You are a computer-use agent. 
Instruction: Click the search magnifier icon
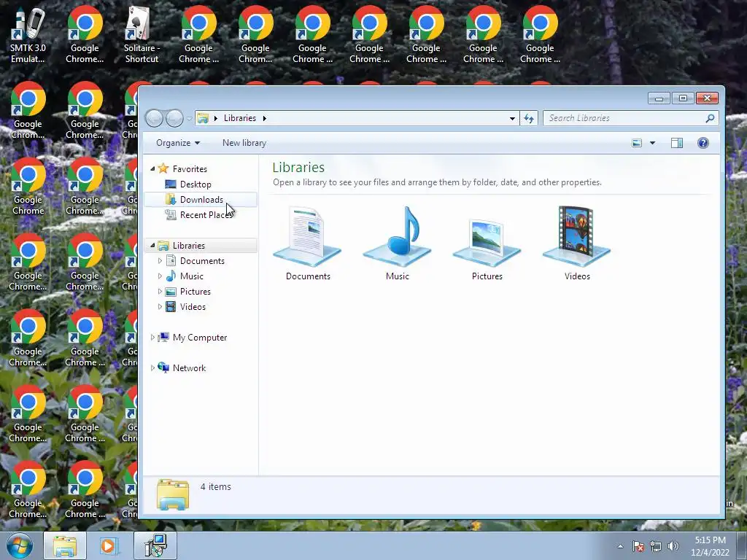point(710,118)
